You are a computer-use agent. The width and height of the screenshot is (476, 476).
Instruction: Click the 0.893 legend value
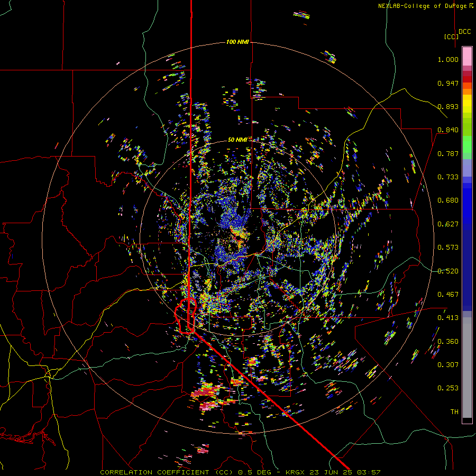pos(448,106)
